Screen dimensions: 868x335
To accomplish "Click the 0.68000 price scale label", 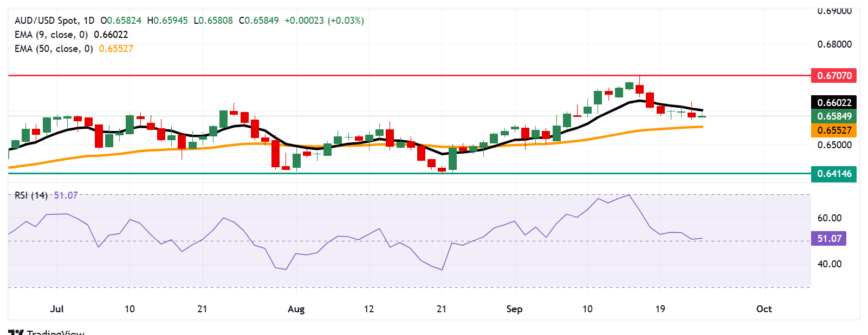I will pos(834,44).
